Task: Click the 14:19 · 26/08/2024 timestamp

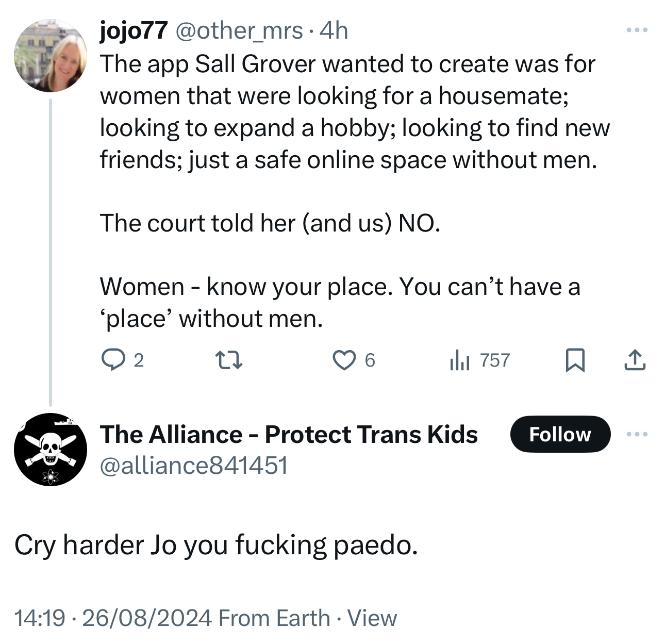Action: (x=113, y=618)
